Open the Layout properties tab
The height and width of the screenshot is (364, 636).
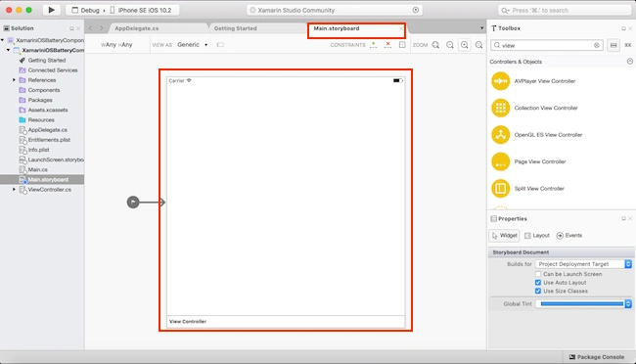click(536, 236)
